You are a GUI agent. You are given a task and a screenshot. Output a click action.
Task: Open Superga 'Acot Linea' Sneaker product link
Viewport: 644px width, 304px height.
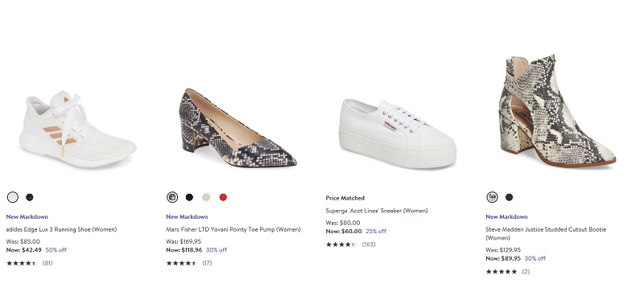pyautogui.click(x=377, y=211)
